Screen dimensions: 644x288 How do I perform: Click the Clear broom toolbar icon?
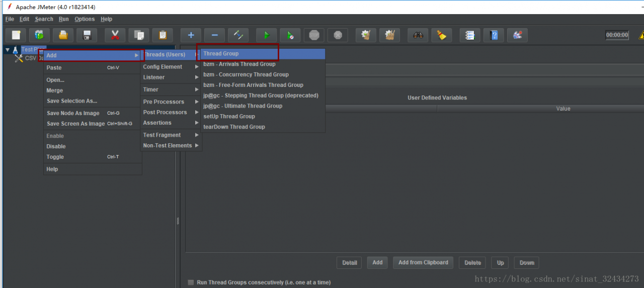(x=366, y=35)
